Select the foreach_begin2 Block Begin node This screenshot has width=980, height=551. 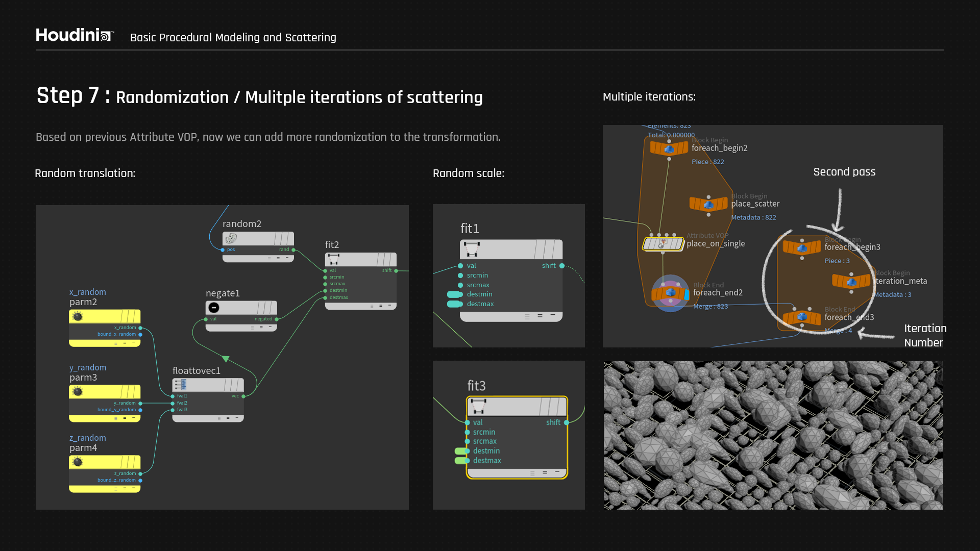tap(669, 148)
